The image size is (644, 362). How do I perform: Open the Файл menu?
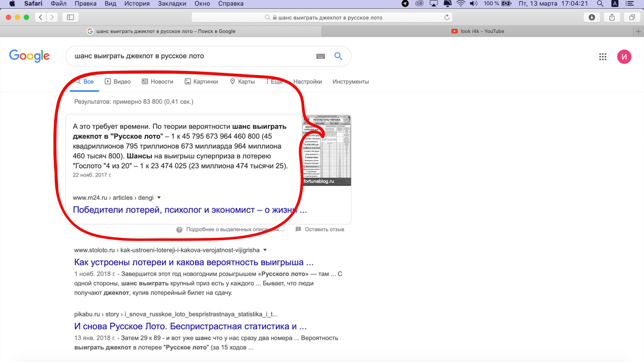click(58, 4)
